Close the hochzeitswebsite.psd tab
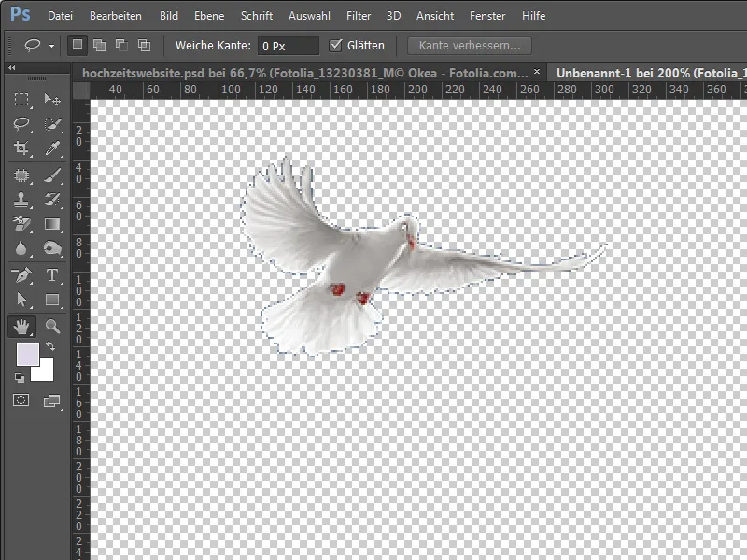747x560 pixels. (537, 72)
